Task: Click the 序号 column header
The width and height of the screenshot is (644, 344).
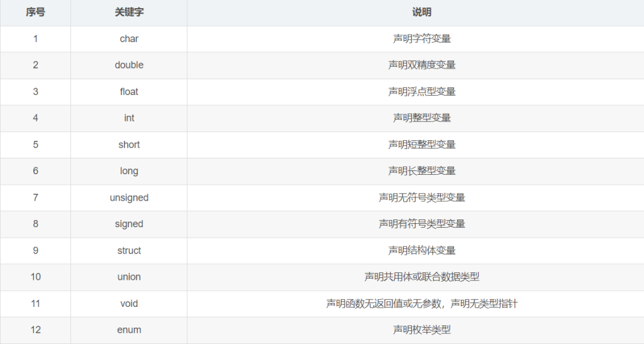Action: [x=35, y=13]
